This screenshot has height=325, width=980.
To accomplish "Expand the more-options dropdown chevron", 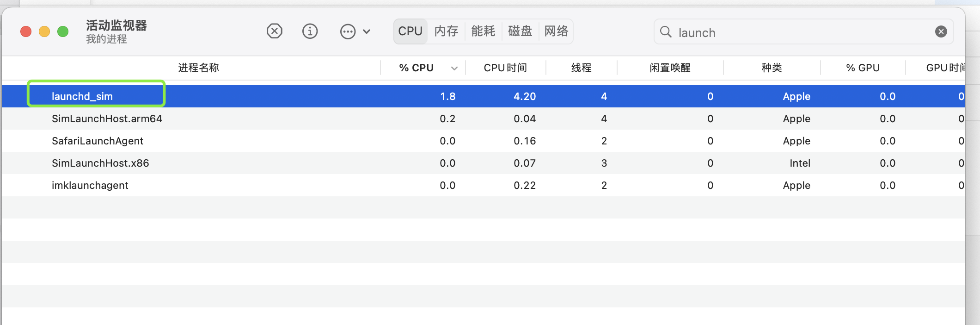I will pyautogui.click(x=367, y=31).
